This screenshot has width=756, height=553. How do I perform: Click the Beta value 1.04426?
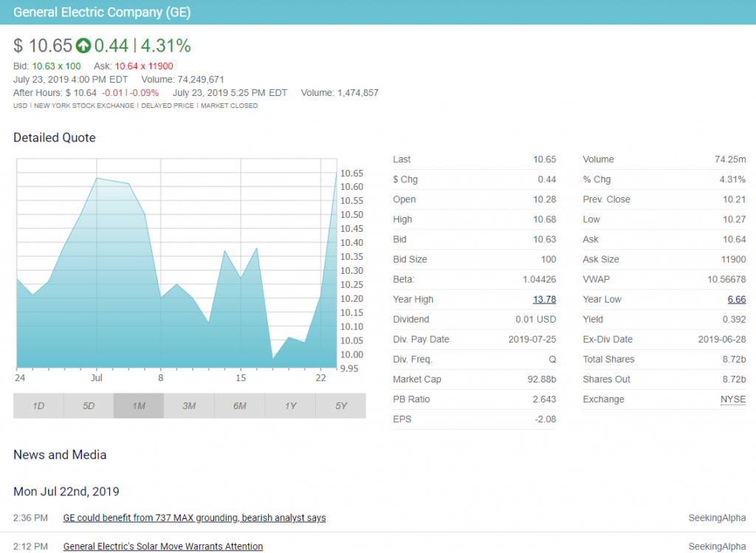(x=539, y=279)
